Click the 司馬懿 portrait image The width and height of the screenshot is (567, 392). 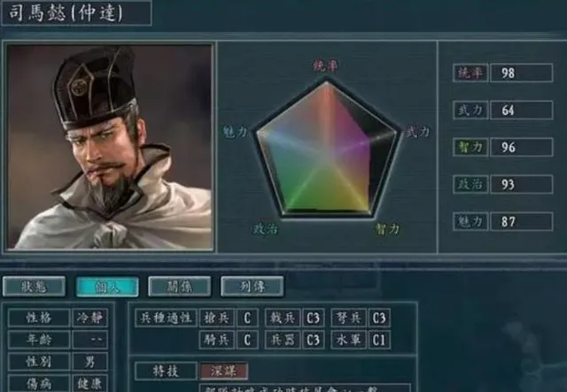tap(110, 147)
